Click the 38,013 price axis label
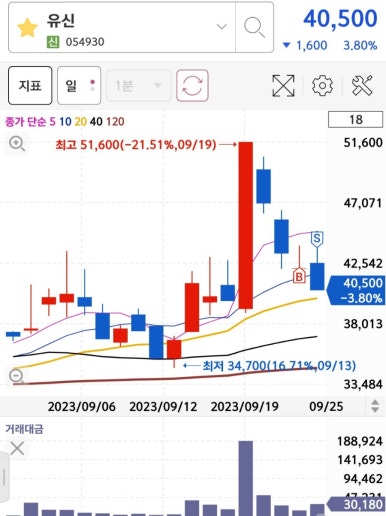386x516 pixels. [x=363, y=324]
